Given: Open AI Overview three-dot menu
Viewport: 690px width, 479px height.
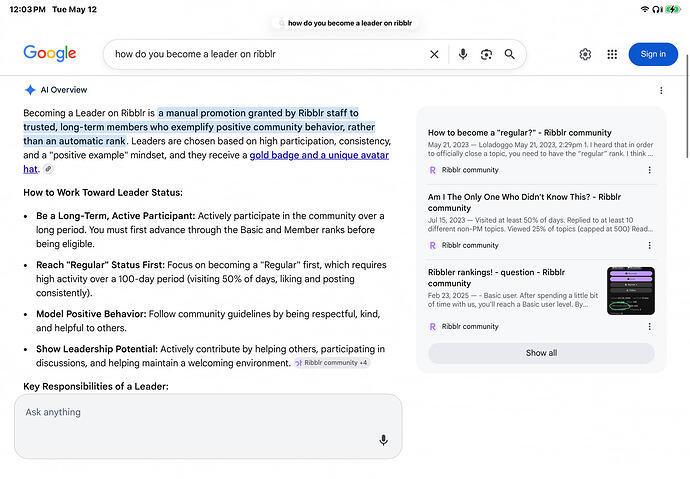Looking at the screenshot, I should click(661, 90).
